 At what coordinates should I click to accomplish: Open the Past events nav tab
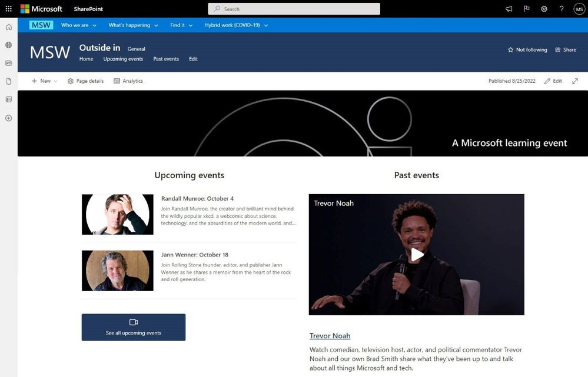(x=166, y=59)
